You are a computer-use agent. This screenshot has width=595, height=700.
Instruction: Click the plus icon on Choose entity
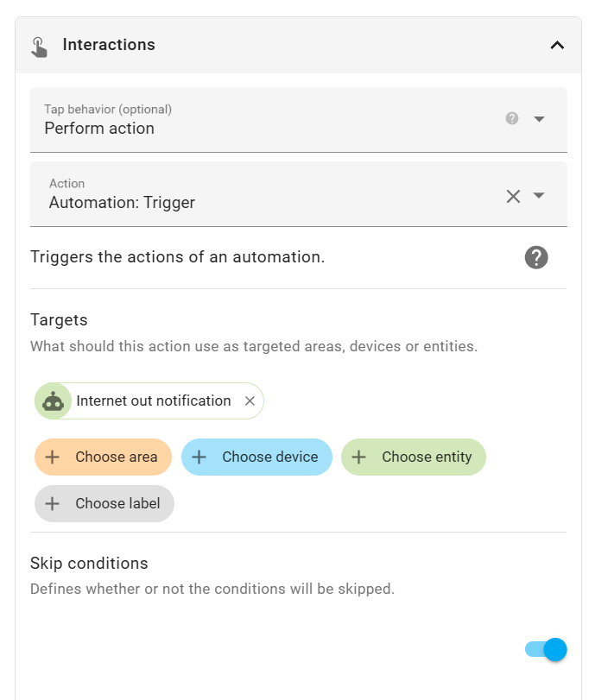pos(359,457)
